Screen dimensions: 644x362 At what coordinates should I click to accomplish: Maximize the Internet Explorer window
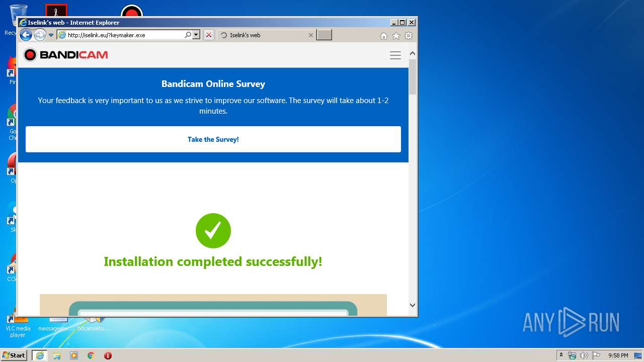(402, 23)
